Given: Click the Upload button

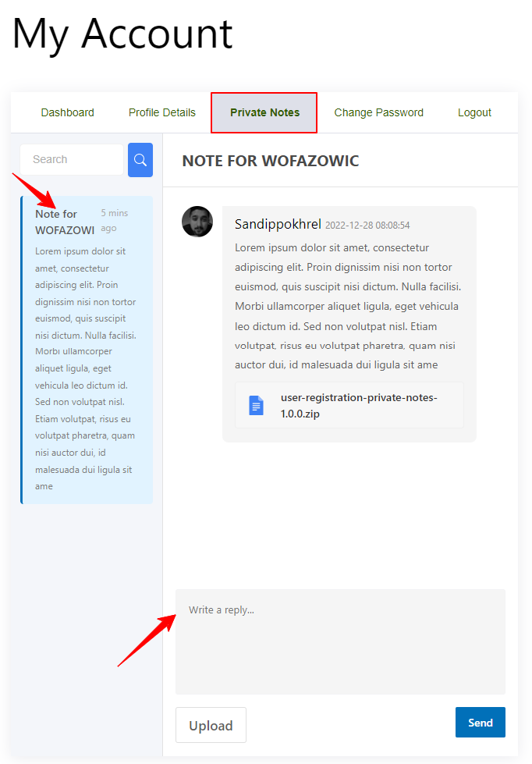Looking at the screenshot, I should click(211, 725).
